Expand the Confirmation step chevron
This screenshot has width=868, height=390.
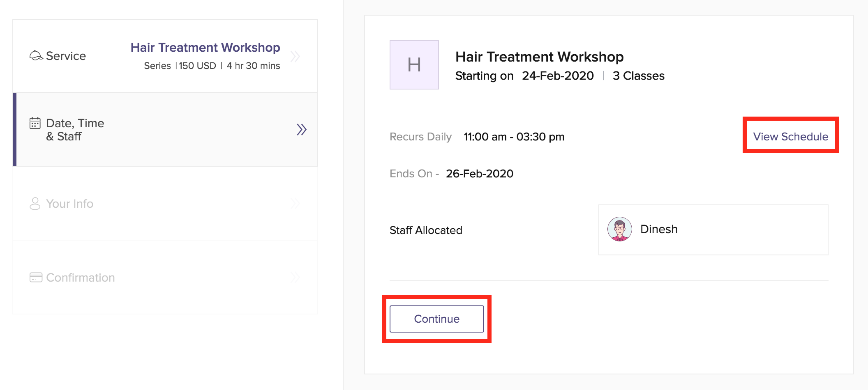tap(295, 278)
